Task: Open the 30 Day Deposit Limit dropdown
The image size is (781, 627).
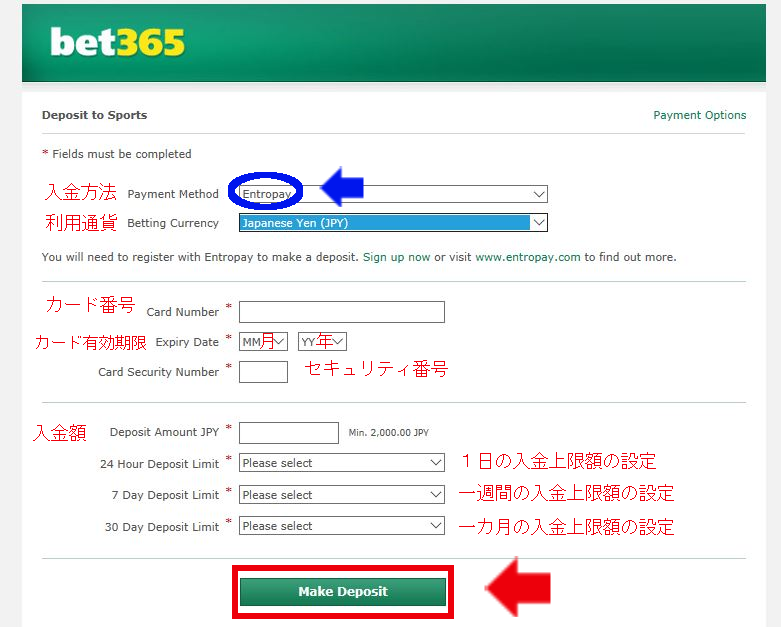Action: 342,526
